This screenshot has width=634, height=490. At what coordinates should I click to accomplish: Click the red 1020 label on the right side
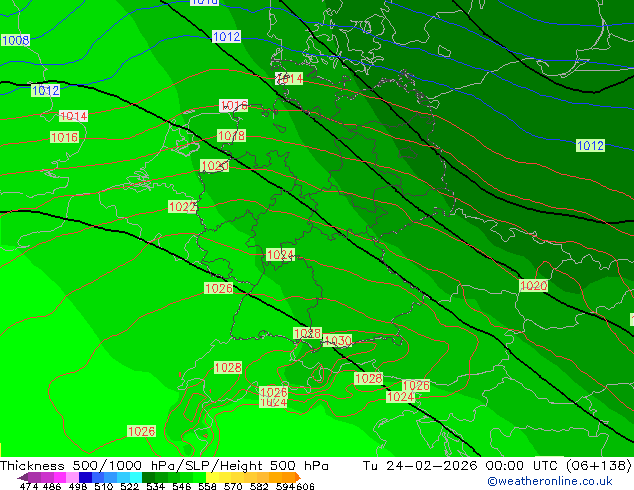pyautogui.click(x=533, y=285)
